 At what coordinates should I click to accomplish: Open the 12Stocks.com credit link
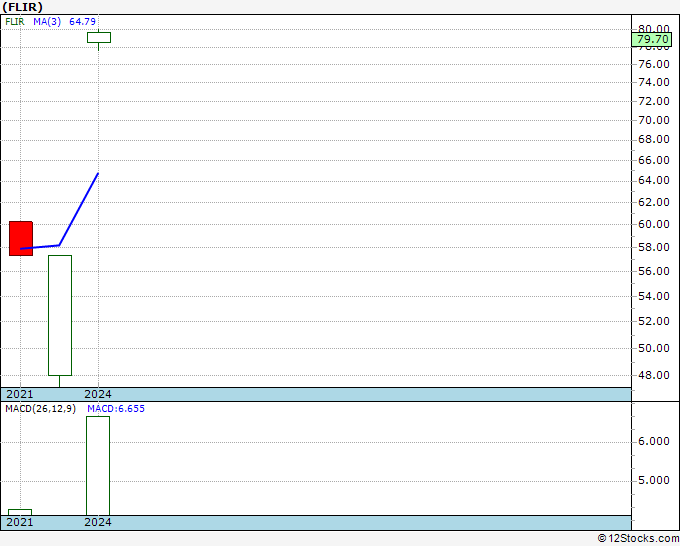coord(638,538)
